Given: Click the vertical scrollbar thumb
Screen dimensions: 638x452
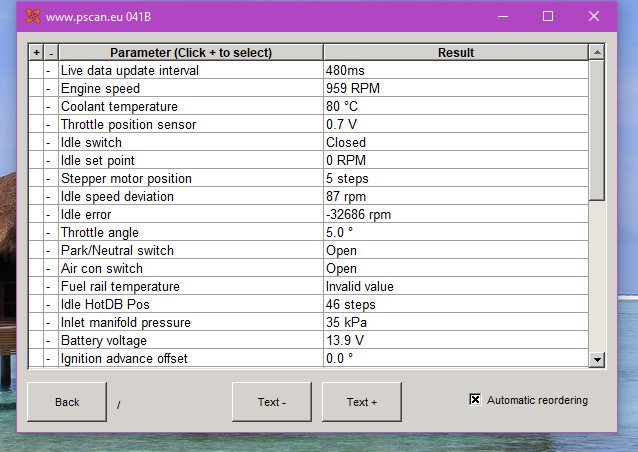Looking at the screenshot, I should 596,130.
